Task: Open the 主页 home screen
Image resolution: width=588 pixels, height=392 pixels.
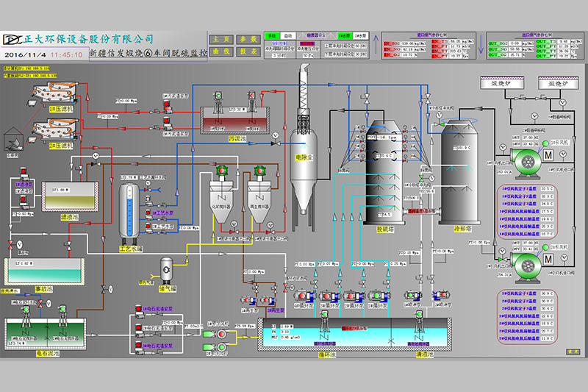Action: (x=220, y=39)
